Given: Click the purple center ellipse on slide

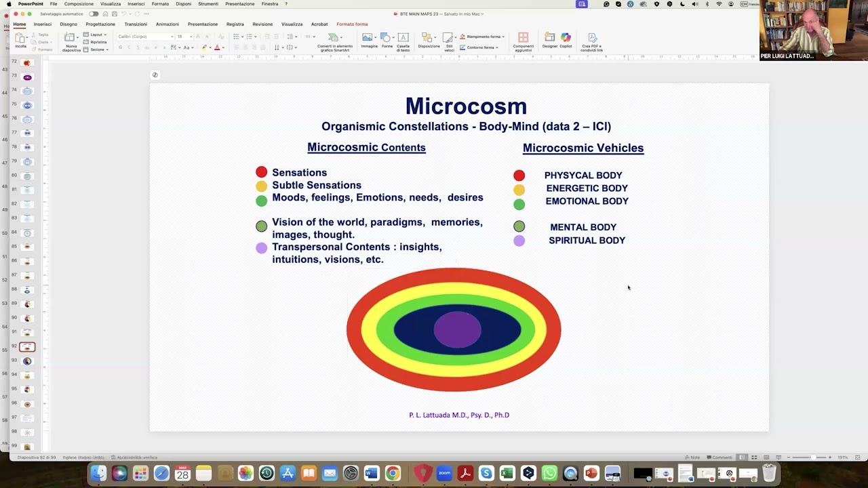Looking at the screenshot, I should click(x=457, y=329).
